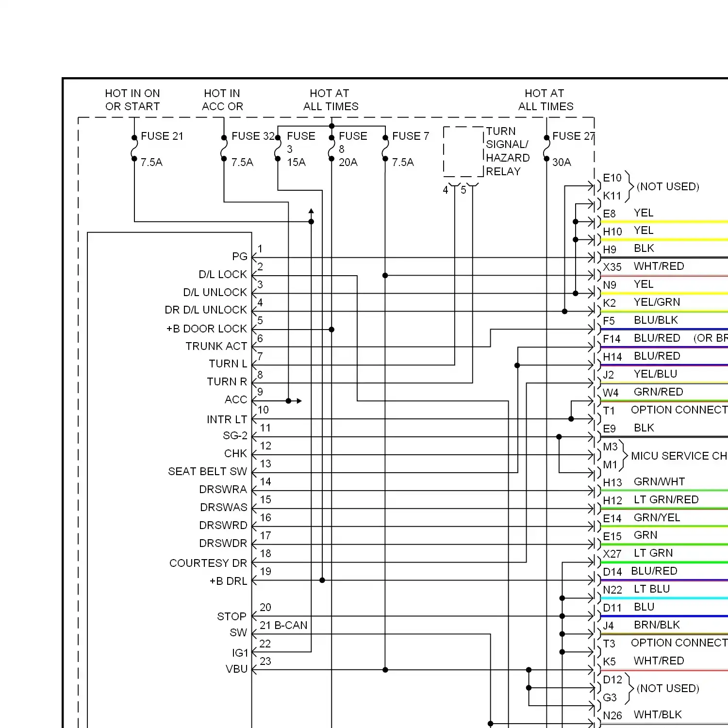The image size is (728, 728).
Task: Click the J4 BRN/BLK wire label
Action: pyautogui.click(x=642, y=626)
